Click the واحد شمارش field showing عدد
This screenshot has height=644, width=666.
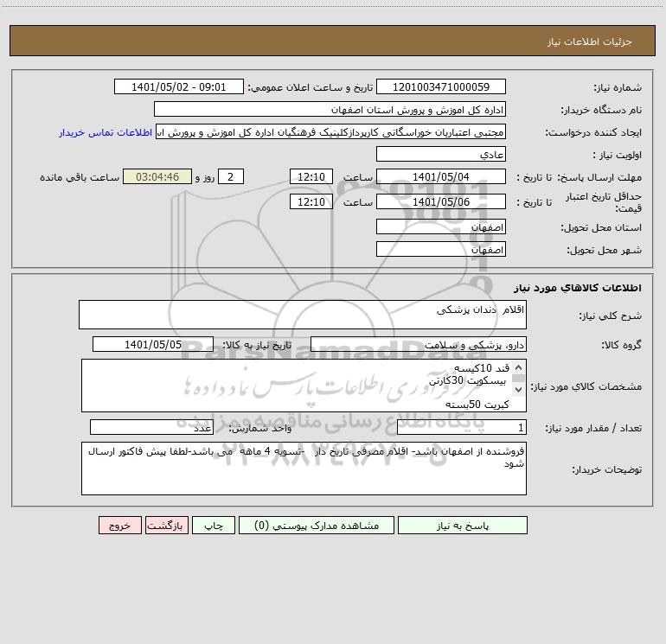pos(151,428)
